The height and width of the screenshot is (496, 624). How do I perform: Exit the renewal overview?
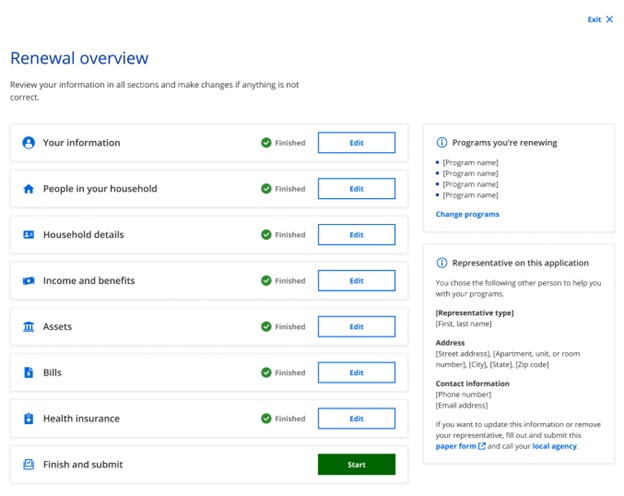pyautogui.click(x=600, y=19)
